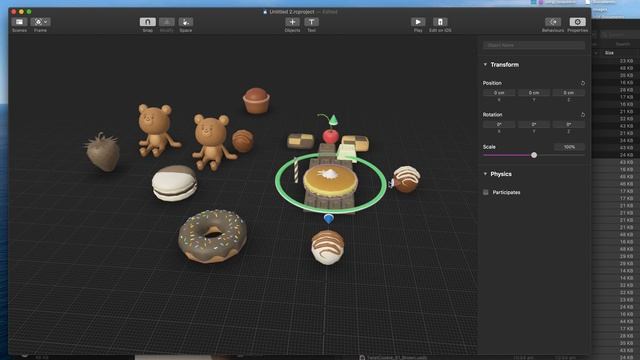Click the green up-arrow gizmo handle
This screenshot has height=360, width=640.
click(x=333, y=120)
